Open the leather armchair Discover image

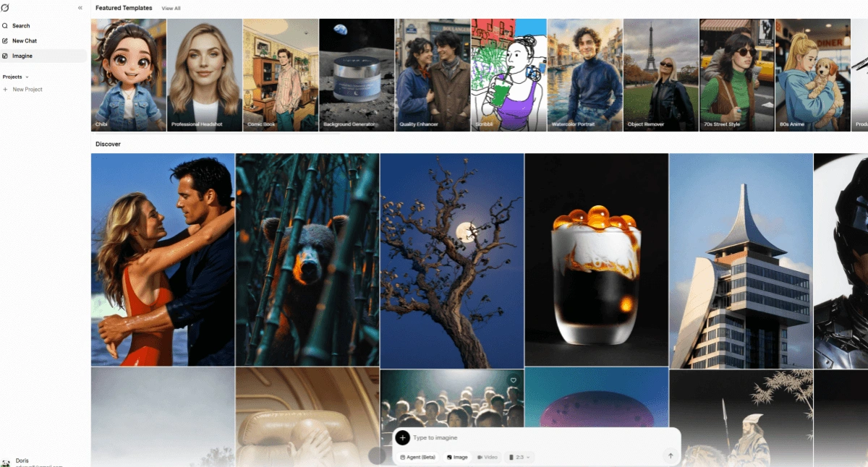(307, 417)
